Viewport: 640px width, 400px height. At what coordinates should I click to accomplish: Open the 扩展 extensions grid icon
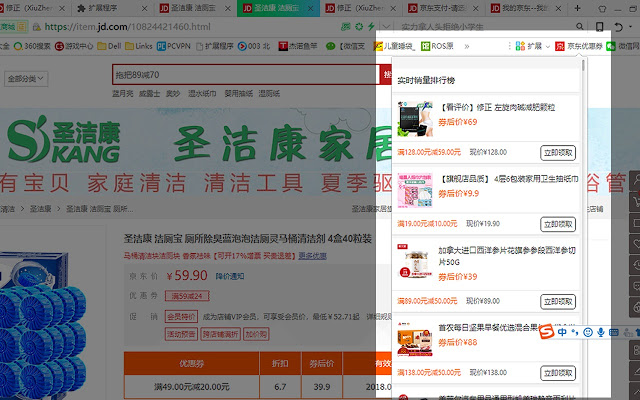point(520,46)
